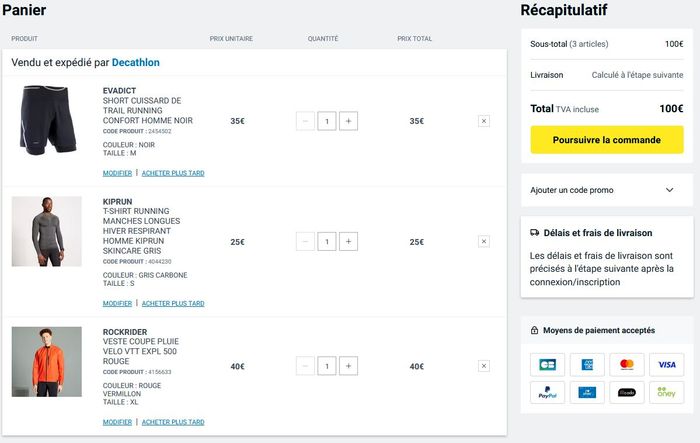Image resolution: width=700 pixels, height=443 pixels.
Task: Click the PayPal payment icon
Action: 547,393
